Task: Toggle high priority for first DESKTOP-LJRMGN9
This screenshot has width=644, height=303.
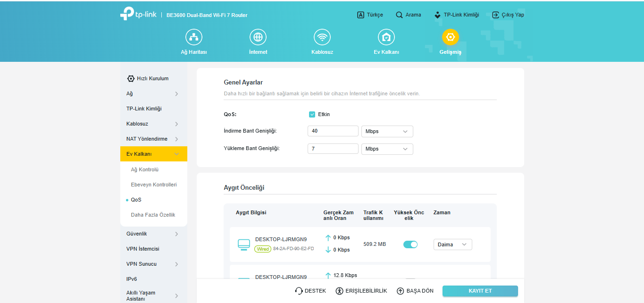Action: [x=410, y=244]
